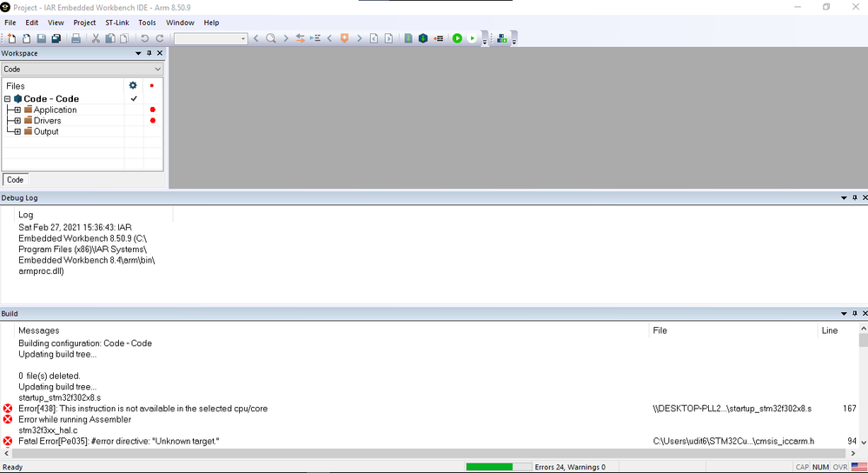The image size is (868, 473).
Task: Click the Compile toolbar icon
Action: [x=408, y=38]
